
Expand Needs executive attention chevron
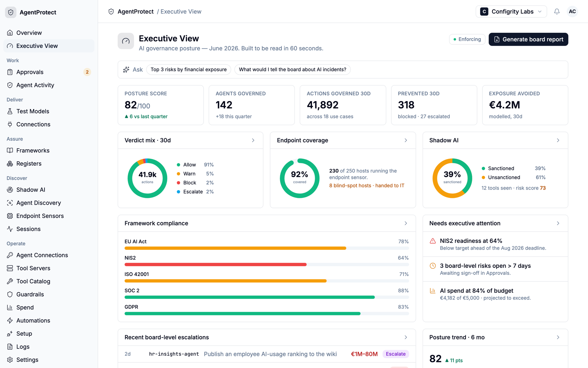558,223
